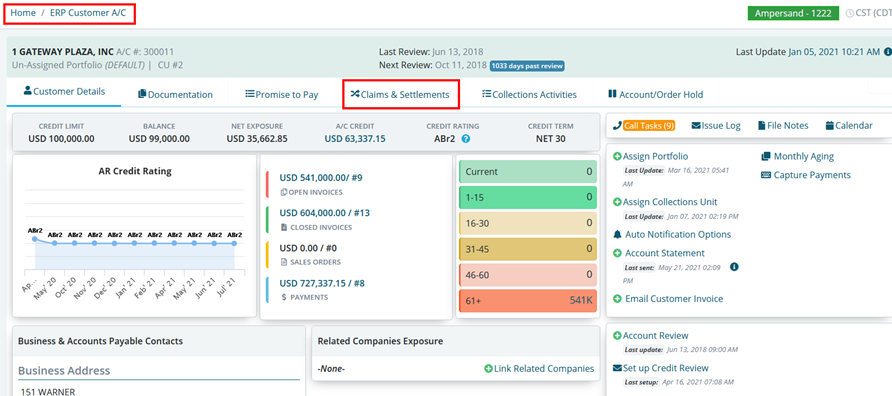892x396 pixels.
Task: Click the USD 100,000.00 credit limit value
Action: tap(61, 138)
